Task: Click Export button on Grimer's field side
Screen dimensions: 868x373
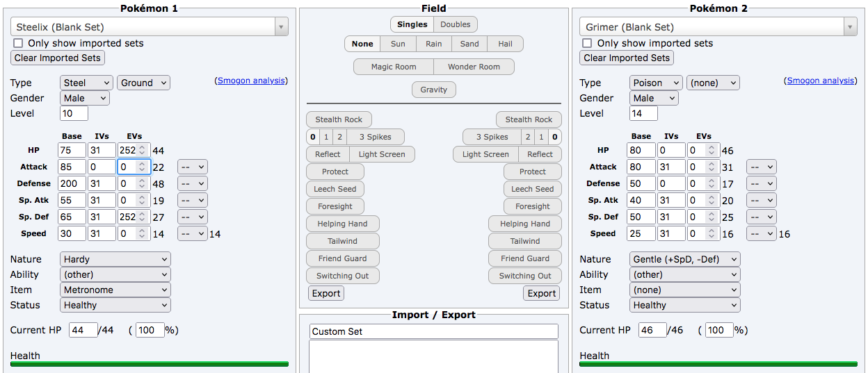Action: coord(542,293)
